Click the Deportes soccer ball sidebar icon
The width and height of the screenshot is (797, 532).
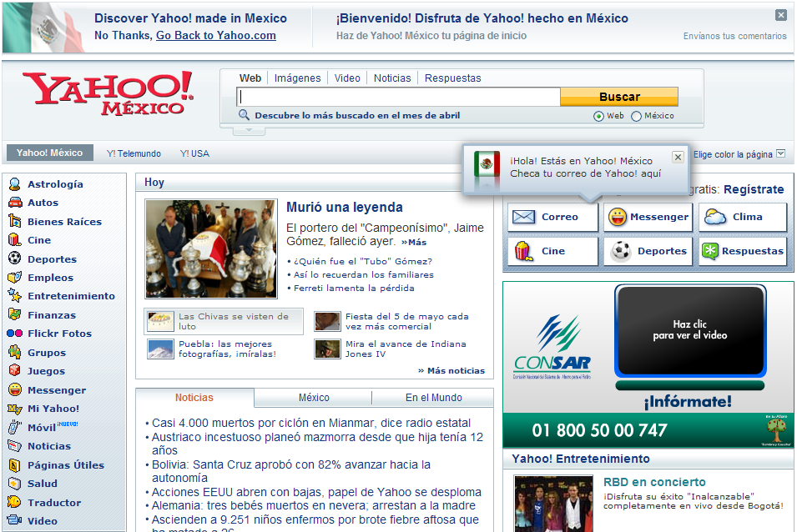click(x=14, y=258)
